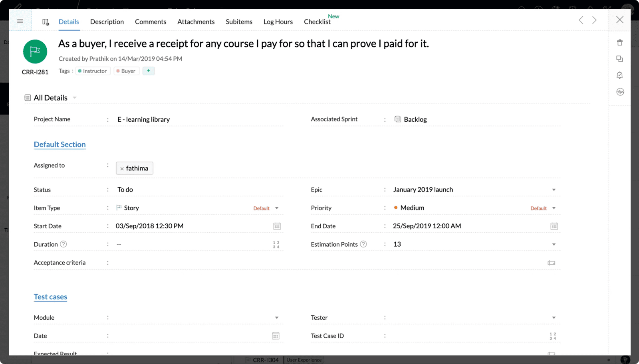Screen dimensions: 639x364
Task: Close the item details panel
Action: pos(620,20)
